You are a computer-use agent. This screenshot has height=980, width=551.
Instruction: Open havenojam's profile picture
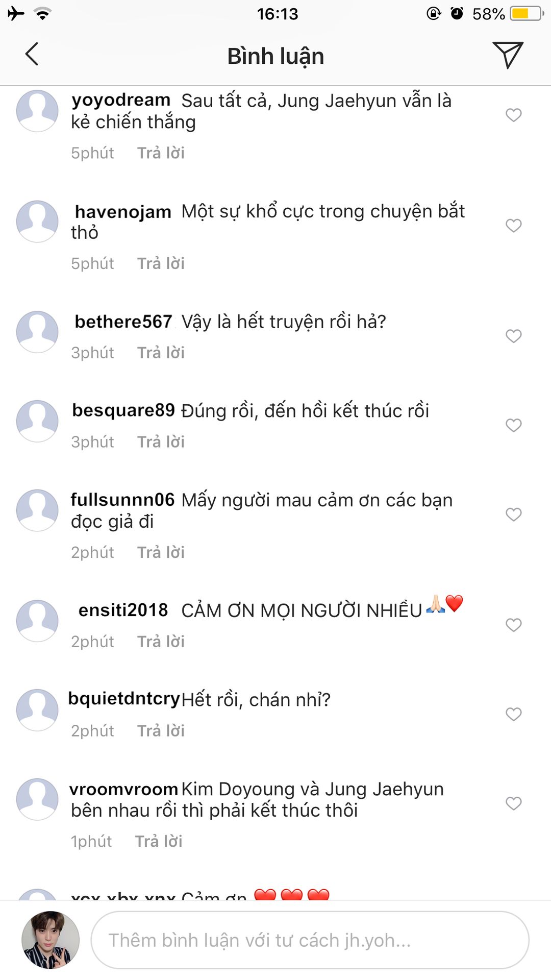(37, 221)
